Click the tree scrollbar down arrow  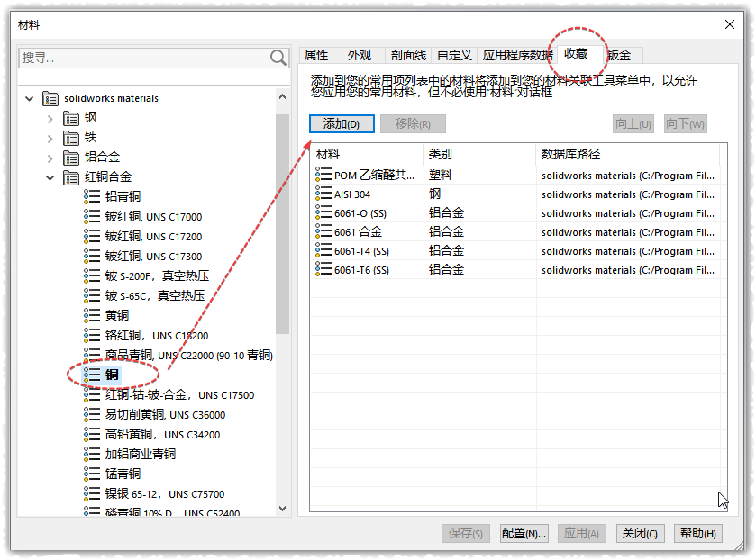[x=283, y=509]
